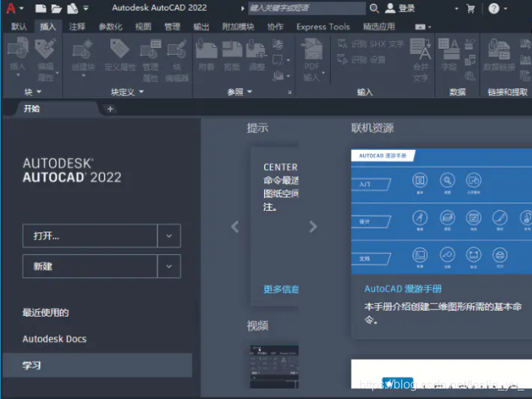Image resolution: width=532 pixels, height=399 pixels.
Task: Click the search keyword input field
Action: point(307,8)
